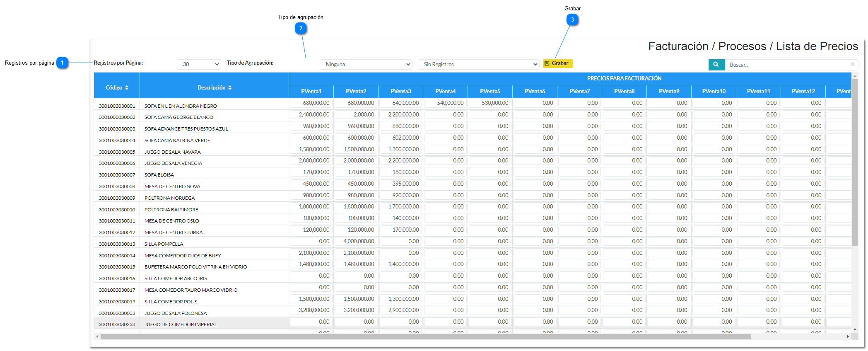Select description SOFA CAMA GEORGE BLANCO
The width and height of the screenshot is (868, 351).
point(179,117)
